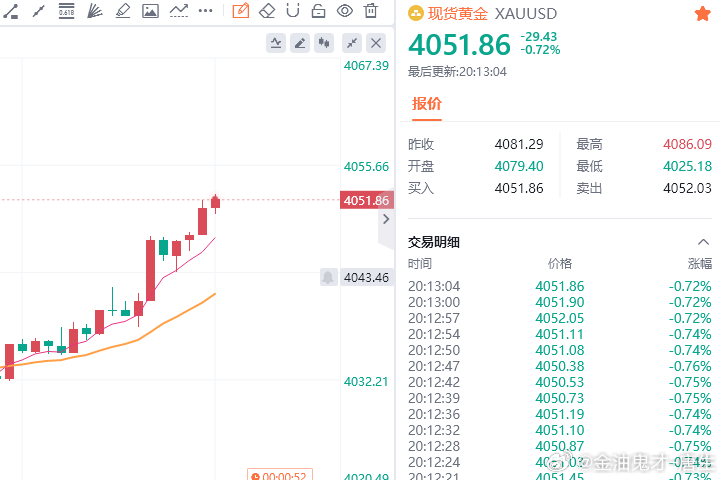Click the 涨幅 column header

click(700, 264)
